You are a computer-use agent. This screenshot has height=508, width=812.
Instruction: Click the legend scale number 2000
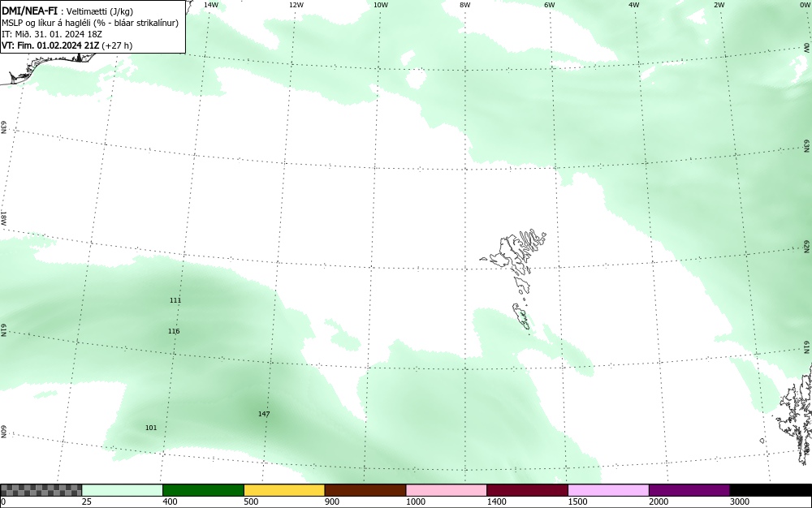pyautogui.click(x=659, y=502)
